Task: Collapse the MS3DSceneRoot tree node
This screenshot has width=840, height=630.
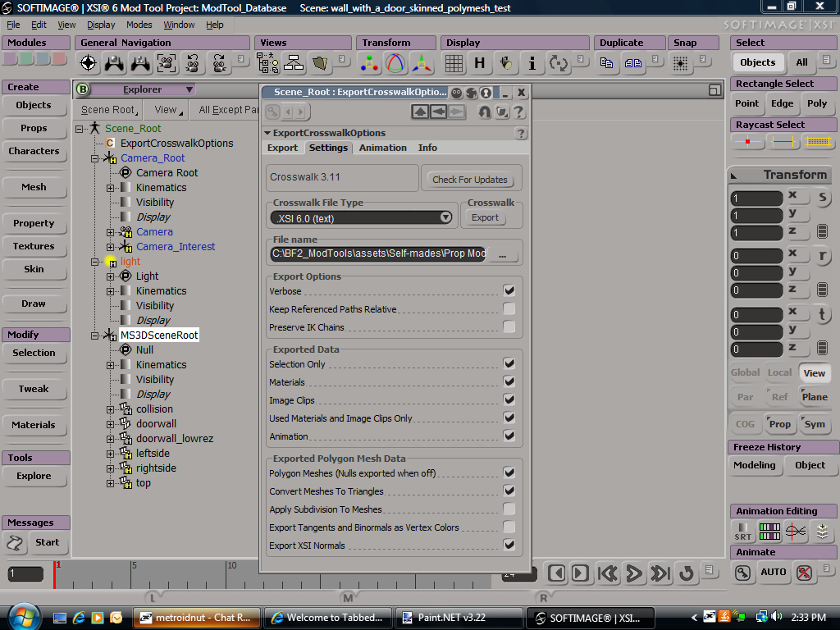Action: tap(95, 336)
